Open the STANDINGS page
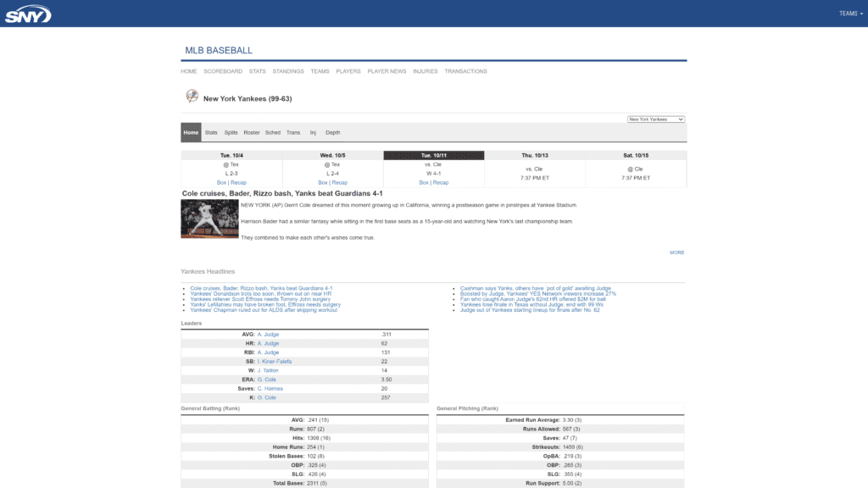Image resolution: width=868 pixels, height=488 pixels. point(288,71)
